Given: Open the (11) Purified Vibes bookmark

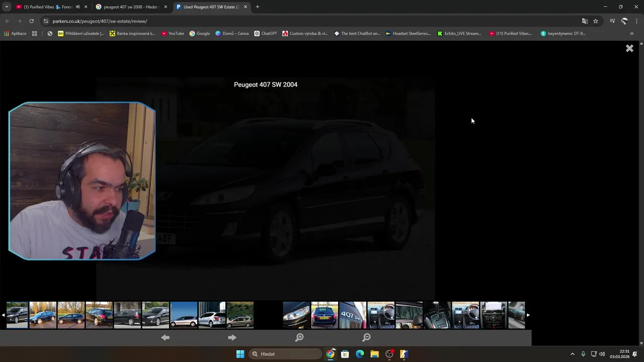Looking at the screenshot, I should pyautogui.click(x=511, y=34).
